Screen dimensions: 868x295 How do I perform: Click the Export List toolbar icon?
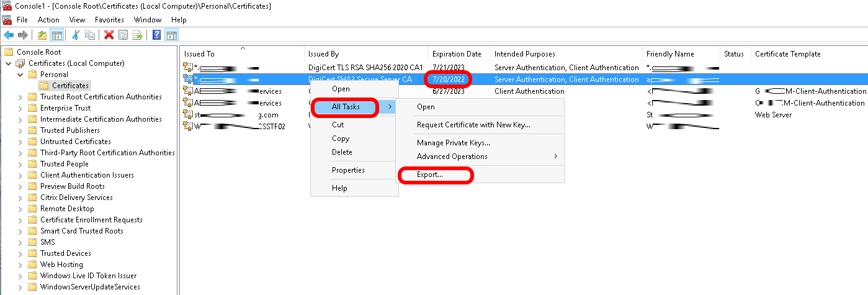coord(137,35)
